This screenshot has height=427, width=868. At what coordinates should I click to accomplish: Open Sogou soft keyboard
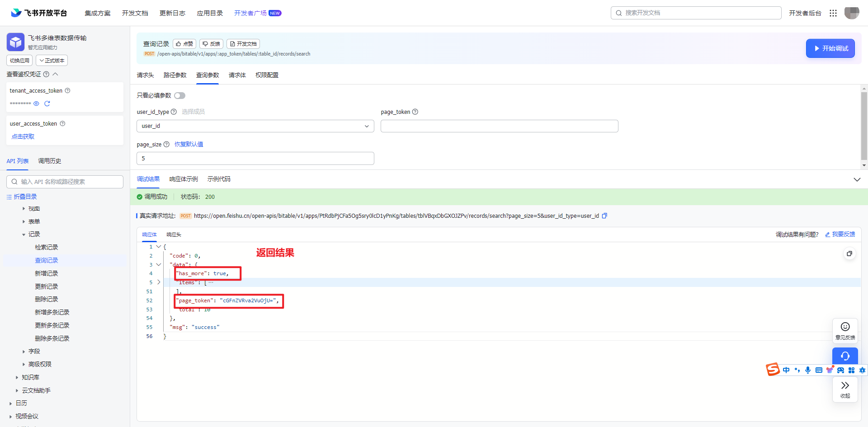[x=819, y=370]
